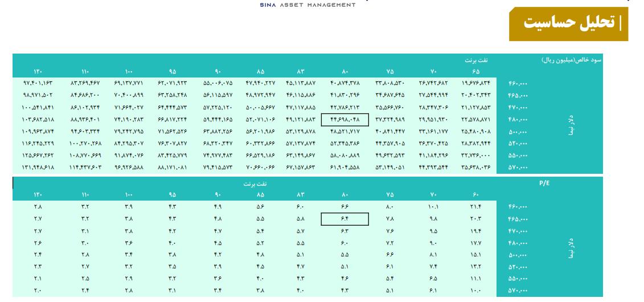Click the 97,401,163 net profit value
This screenshot has height=302, width=644.
point(38,83)
